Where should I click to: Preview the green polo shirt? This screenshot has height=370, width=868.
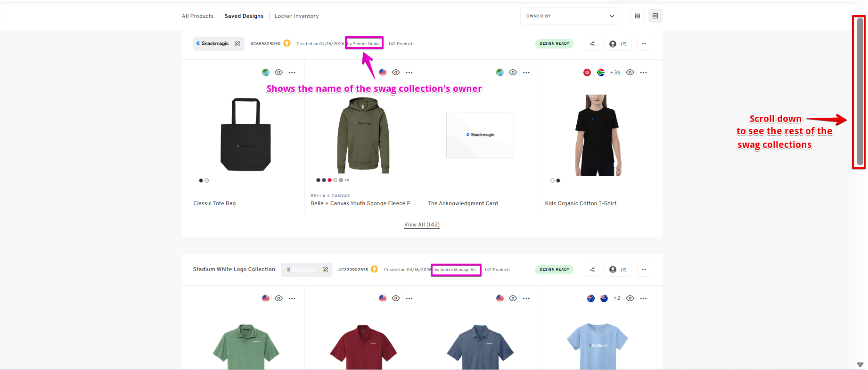(x=279, y=298)
